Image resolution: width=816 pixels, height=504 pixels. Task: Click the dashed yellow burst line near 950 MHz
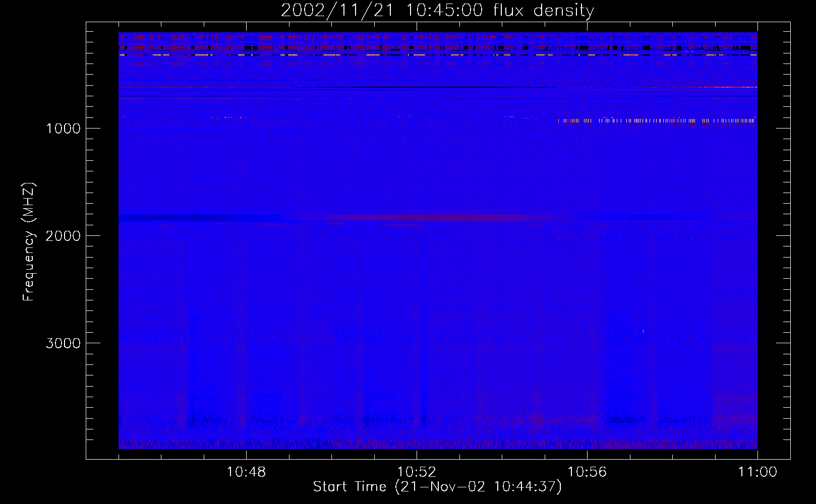click(x=657, y=120)
